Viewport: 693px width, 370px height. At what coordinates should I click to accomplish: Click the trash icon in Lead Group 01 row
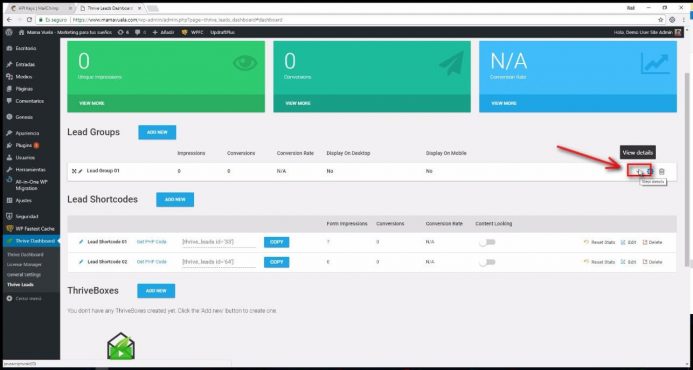coord(662,172)
